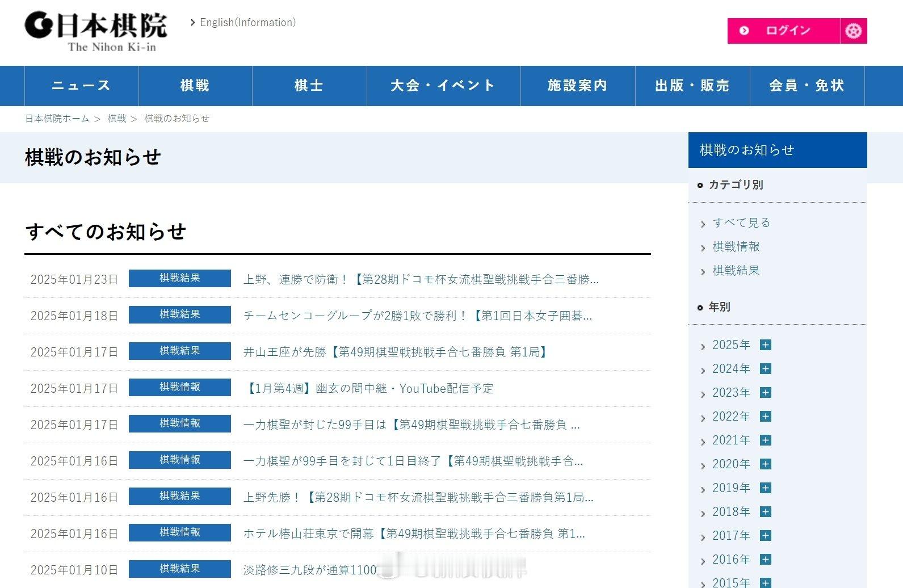Expand the 2022年 plus icon

point(766,417)
